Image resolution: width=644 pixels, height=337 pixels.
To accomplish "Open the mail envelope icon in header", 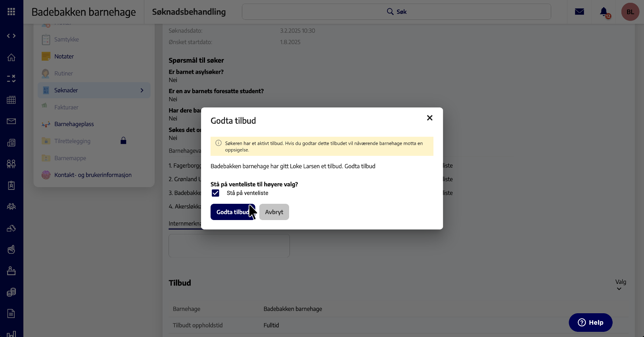I will tap(579, 12).
